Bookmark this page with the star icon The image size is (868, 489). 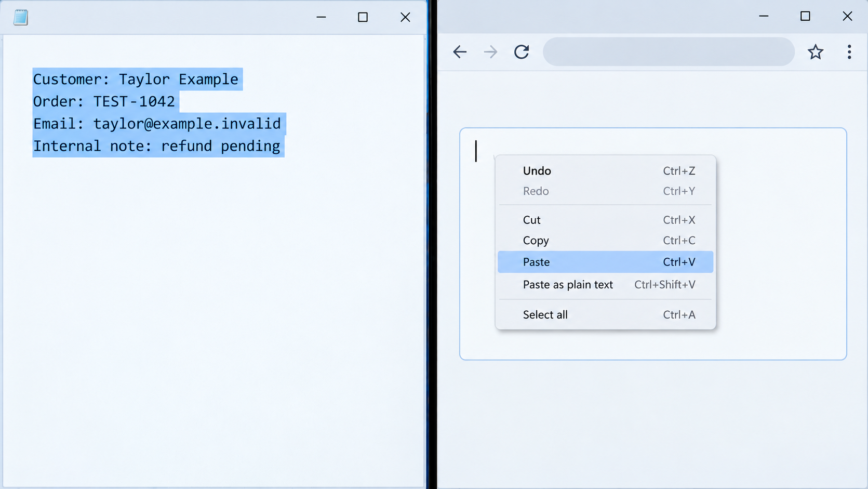coord(816,52)
